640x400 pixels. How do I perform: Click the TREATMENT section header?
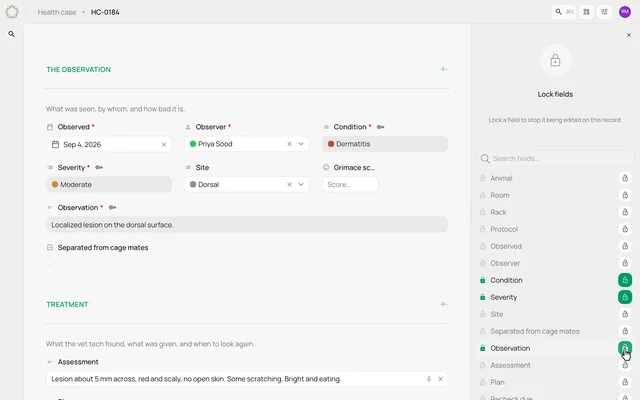click(67, 304)
